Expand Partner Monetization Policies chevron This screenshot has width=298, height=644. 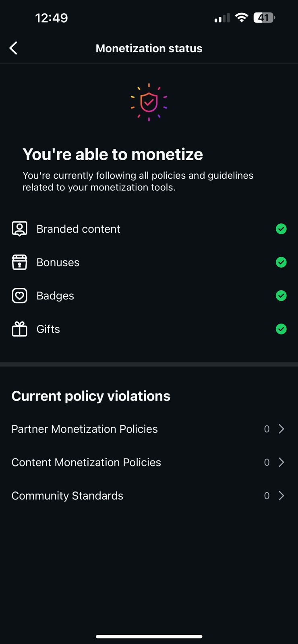281,429
